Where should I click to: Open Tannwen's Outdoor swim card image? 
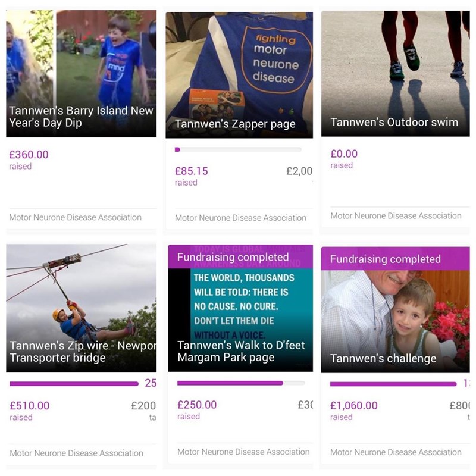click(396, 73)
